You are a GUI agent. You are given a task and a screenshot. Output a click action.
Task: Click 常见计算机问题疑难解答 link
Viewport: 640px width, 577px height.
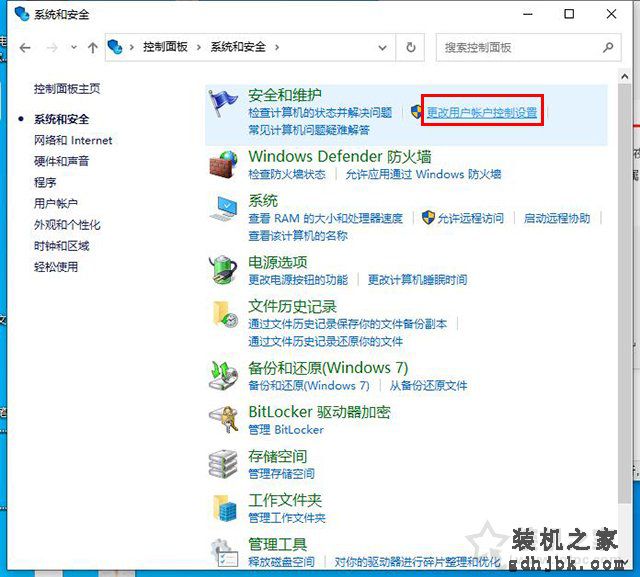coord(309,130)
